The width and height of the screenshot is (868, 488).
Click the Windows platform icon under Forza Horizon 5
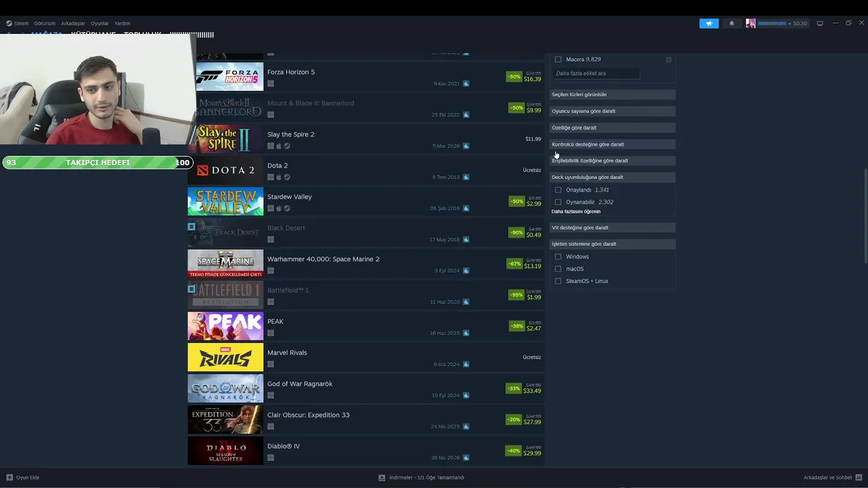point(271,83)
